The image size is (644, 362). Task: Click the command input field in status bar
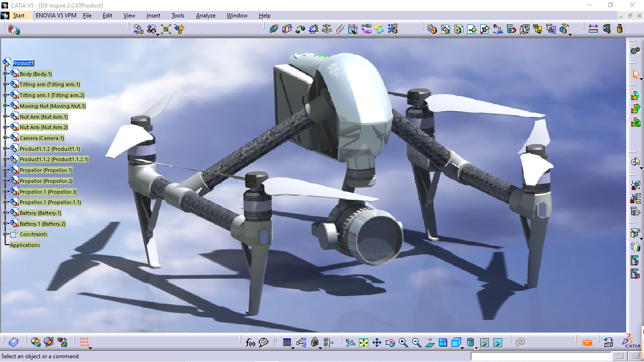coord(540,356)
